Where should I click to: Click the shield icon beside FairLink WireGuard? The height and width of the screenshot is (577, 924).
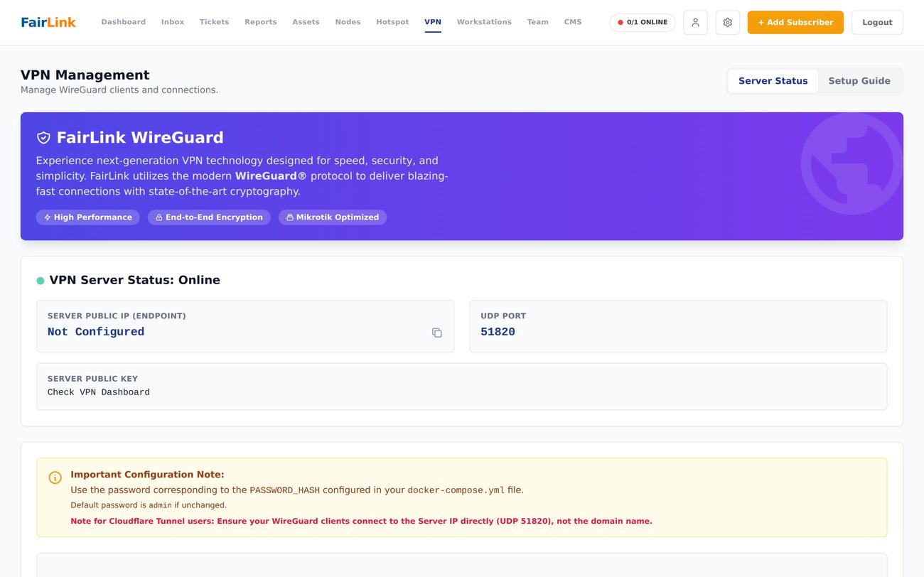(x=43, y=138)
